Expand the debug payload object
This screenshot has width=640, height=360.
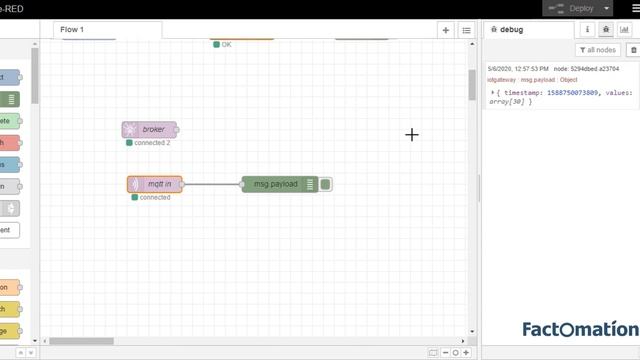[493, 93]
